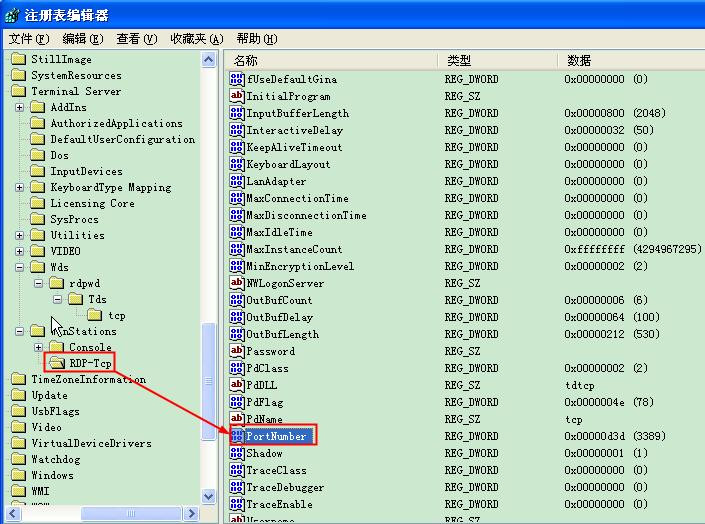The image size is (705, 524).
Task: Click the Password string value icon
Action: [238, 351]
